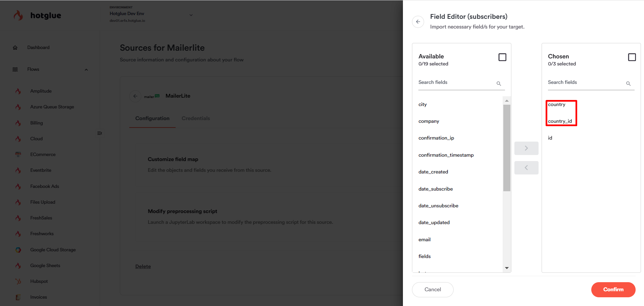Open Facebook Ads flow in sidebar
The height and width of the screenshot is (306, 644).
(x=44, y=187)
